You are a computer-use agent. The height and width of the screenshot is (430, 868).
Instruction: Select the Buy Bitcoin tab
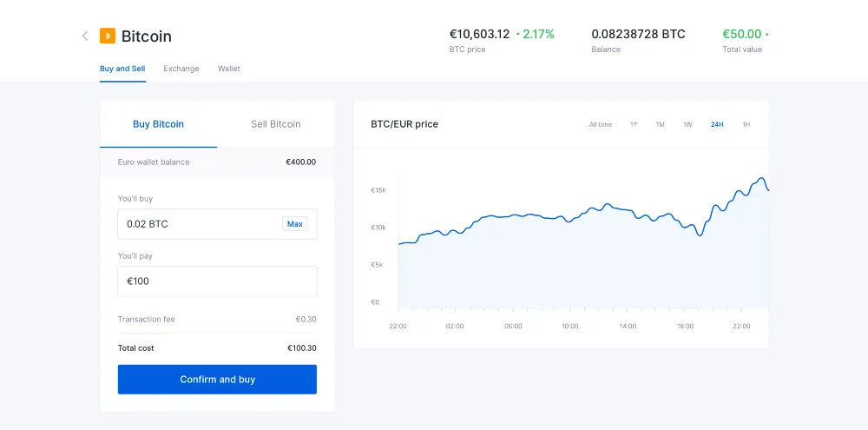[x=158, y=124]
